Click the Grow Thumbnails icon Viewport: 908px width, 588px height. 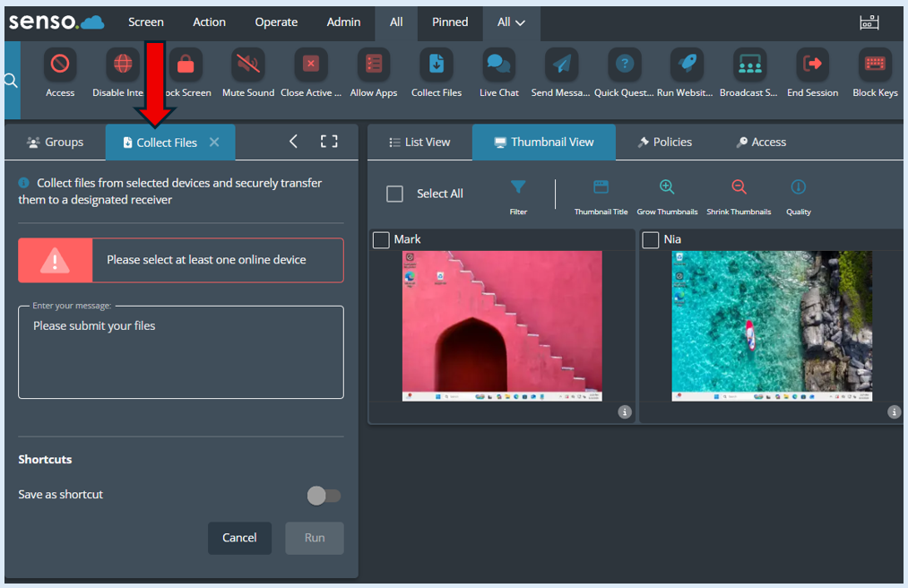[667, 186]
